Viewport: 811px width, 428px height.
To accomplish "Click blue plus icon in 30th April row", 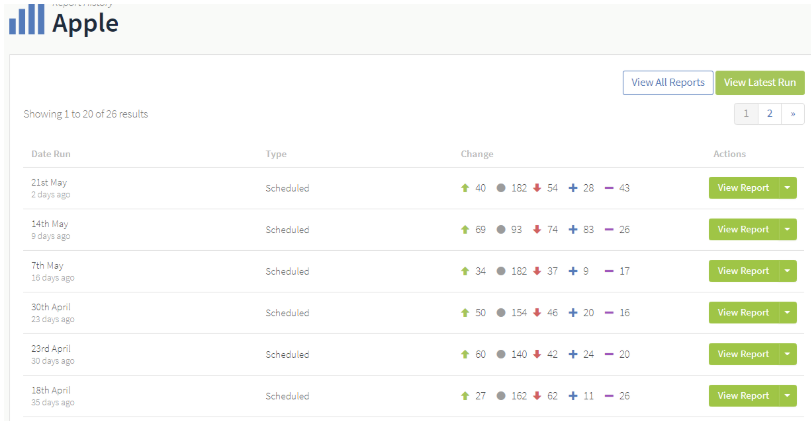I will click(x=573, y=313).
